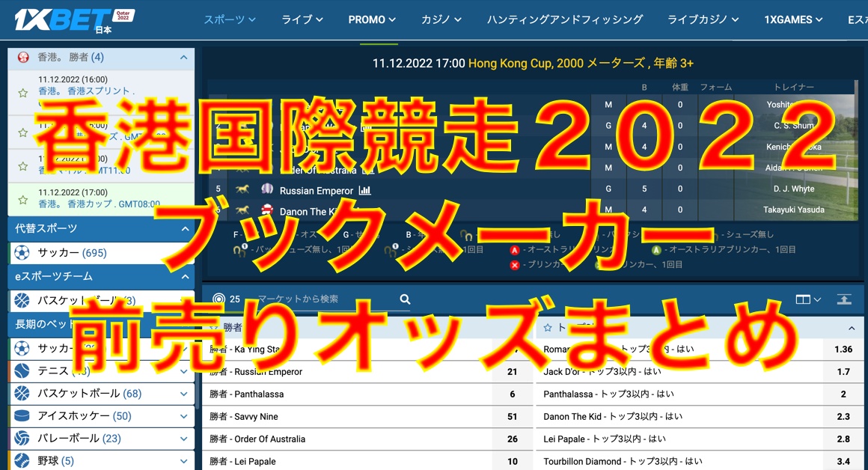Select Lei Papale top 3 odds 2.8
868x470 pixels.
(843, 439)
